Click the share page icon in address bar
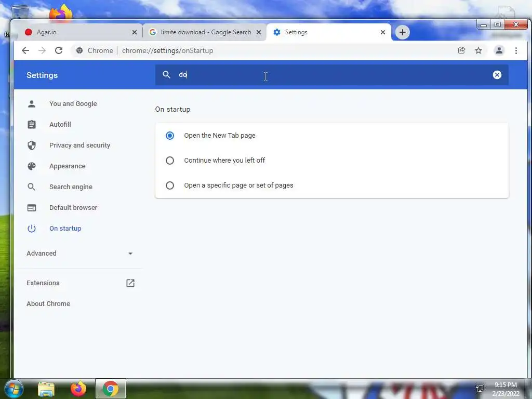532x399 pixels. (x=461, y=50)
